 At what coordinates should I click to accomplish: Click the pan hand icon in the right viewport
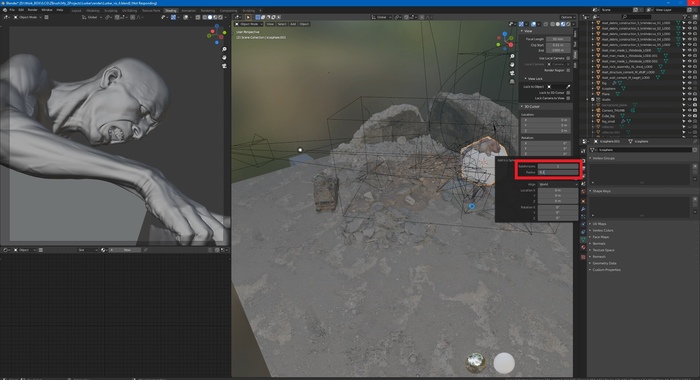click(x=512, y=64)
